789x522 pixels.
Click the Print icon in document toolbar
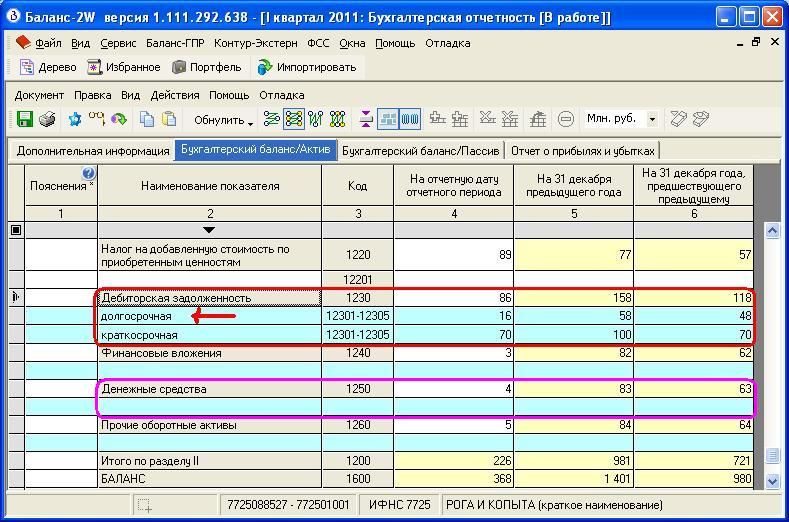tap(47, 119)
